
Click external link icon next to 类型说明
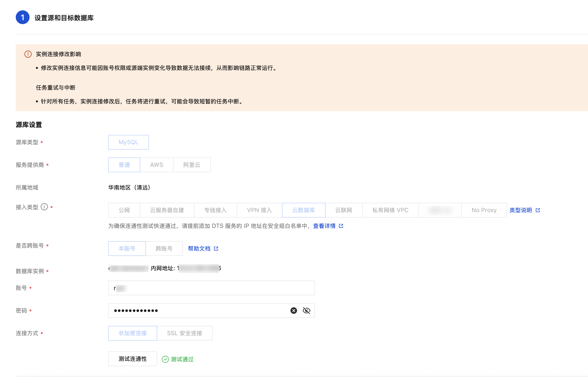(538, 210)
